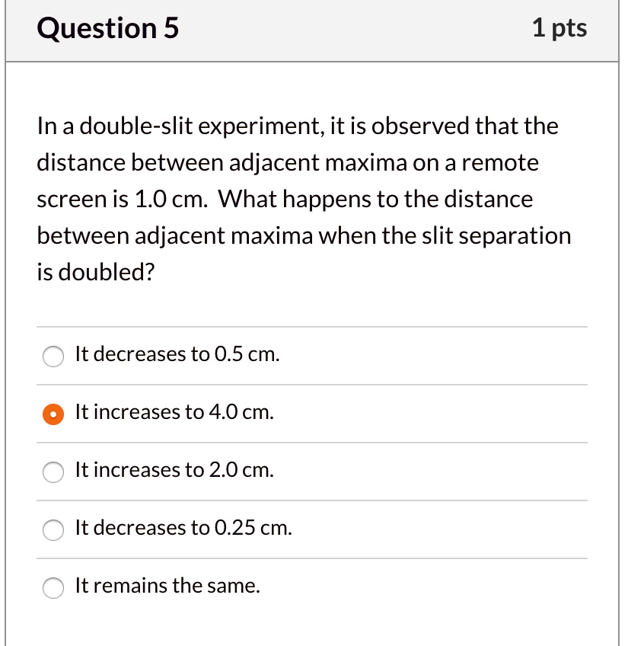Click the empty radio next to "It increases to 2.0 cm."
644x646 pixels.
(x=53, y=472)
